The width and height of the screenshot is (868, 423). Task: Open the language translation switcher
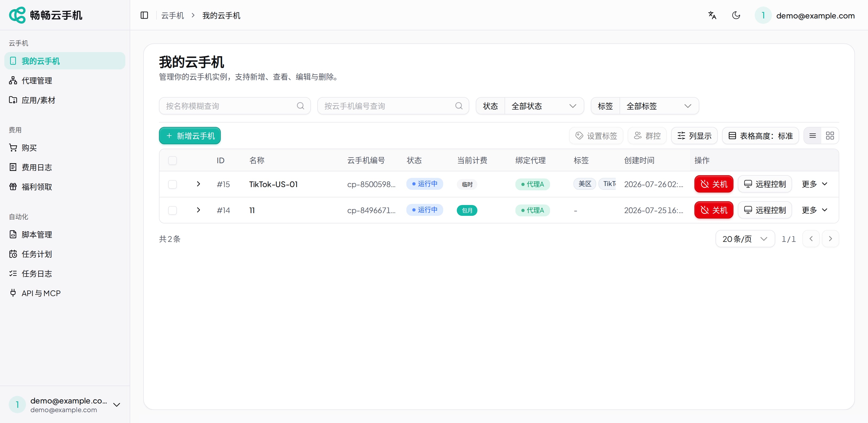point(712,15)
